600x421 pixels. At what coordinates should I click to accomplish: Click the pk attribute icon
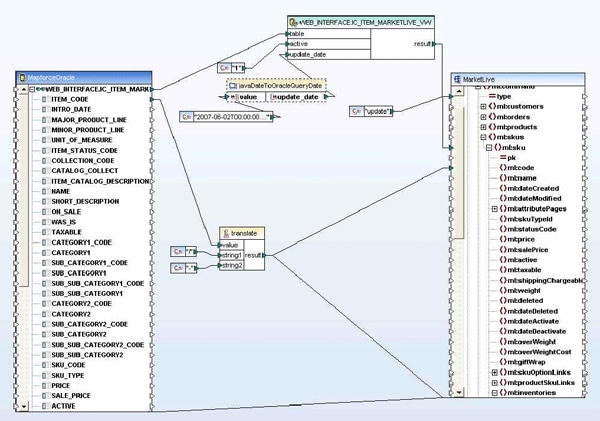pos(503,158)
